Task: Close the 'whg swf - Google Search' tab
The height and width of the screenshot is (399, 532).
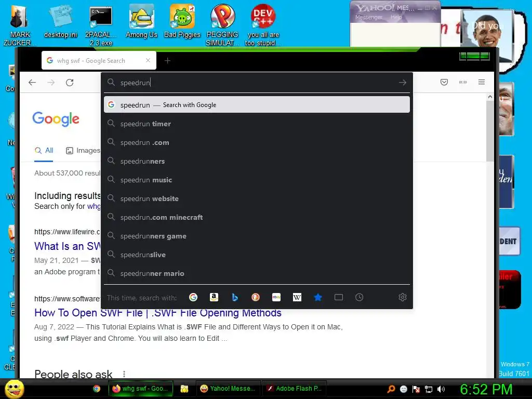Action: point(148,60)
